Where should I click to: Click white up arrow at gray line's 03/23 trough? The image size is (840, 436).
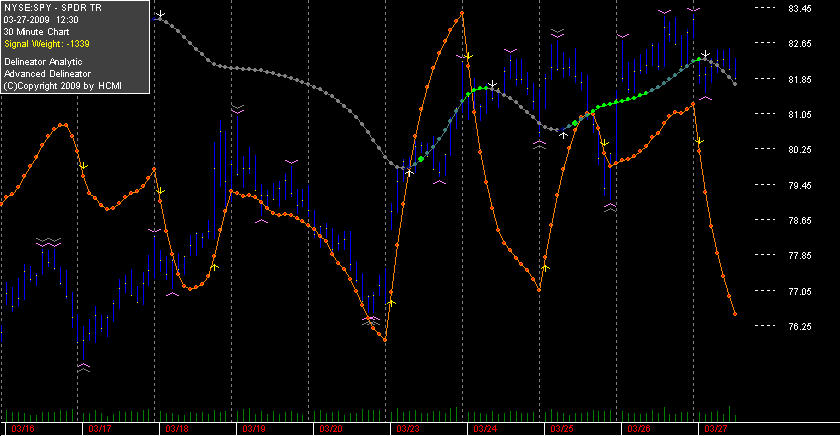click(409, 172)
